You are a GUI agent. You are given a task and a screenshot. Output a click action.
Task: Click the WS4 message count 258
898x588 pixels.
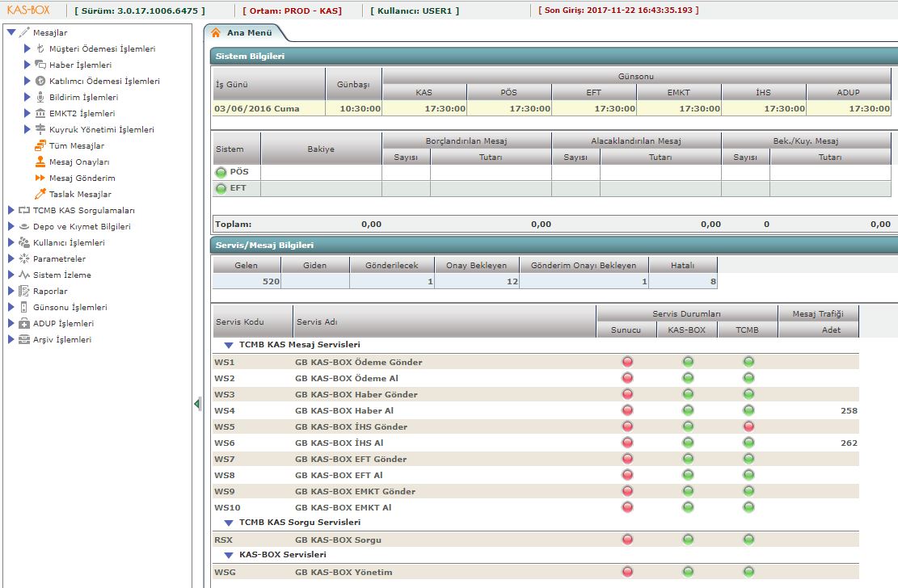849,410
